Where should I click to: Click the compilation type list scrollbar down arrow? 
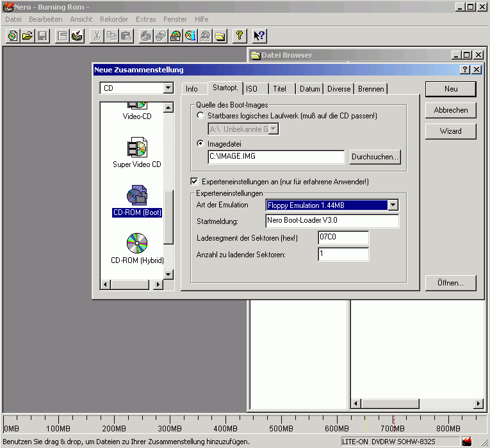[x=168, y=275]
